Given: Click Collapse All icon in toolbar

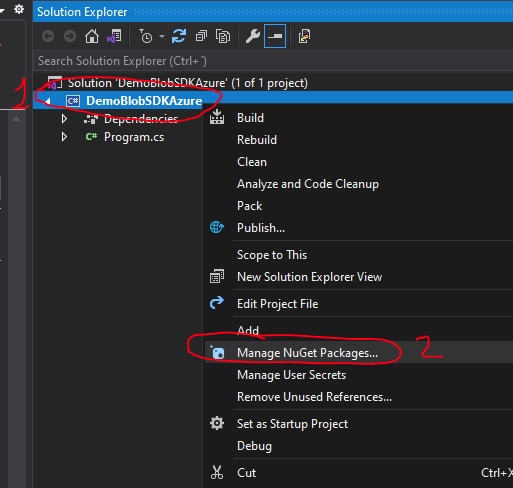Looking at the screenshot, I should (x=201, y=36).
